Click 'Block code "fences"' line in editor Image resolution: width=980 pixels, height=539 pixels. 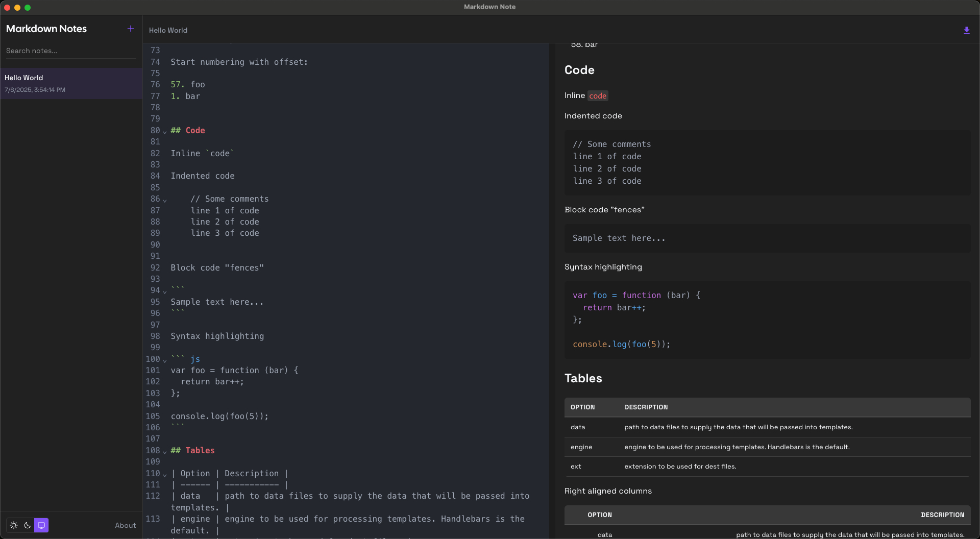[x=217, y=267]
